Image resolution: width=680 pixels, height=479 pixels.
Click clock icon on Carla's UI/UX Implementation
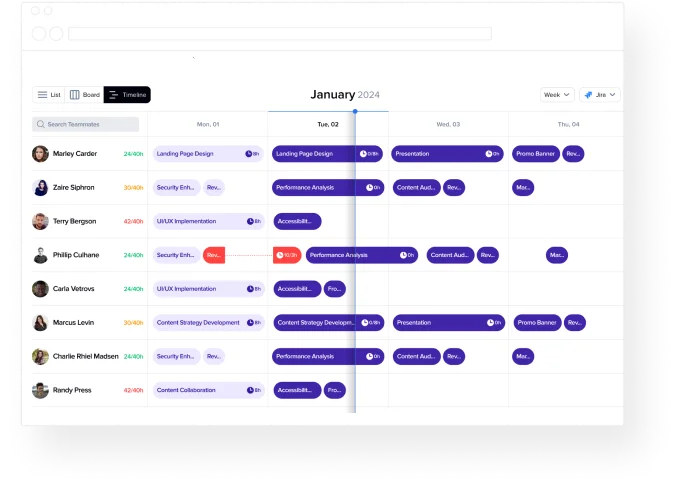click(250, 289)
